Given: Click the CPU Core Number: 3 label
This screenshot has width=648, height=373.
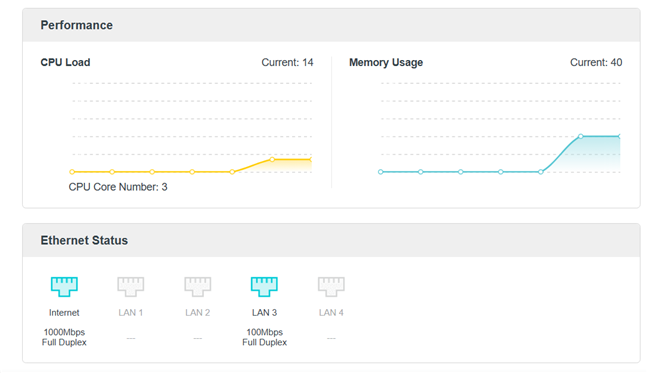Looking at the screenshot, I should click(x=118, y=187).
